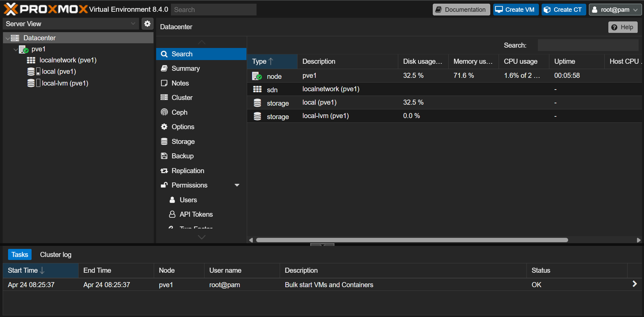Open the root@pam user menu
The width and height of the screenshot is (644, 317).
click(x=615, y=10)
